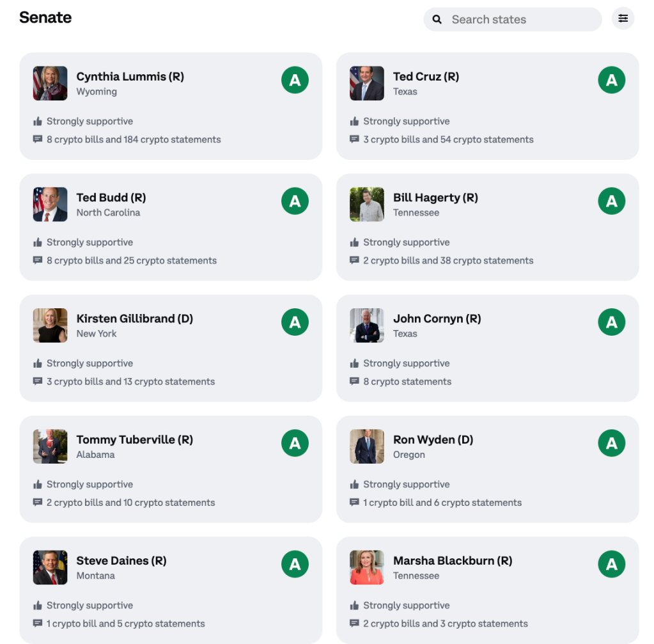Image resolution: width=654 pixels, height=644 pixels.
Task: Click Ted Budd's thumbs-up supportive icon
Action: pyautogui.click(x=38, y=242)
